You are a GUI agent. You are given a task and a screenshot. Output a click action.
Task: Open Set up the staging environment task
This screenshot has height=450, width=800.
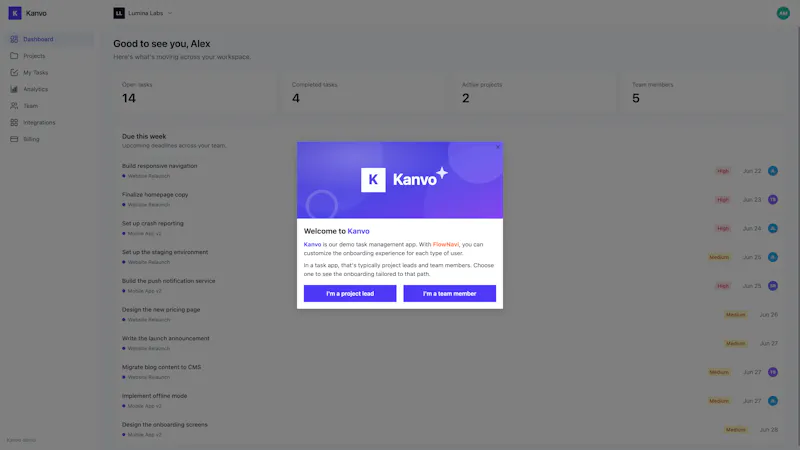165,252
